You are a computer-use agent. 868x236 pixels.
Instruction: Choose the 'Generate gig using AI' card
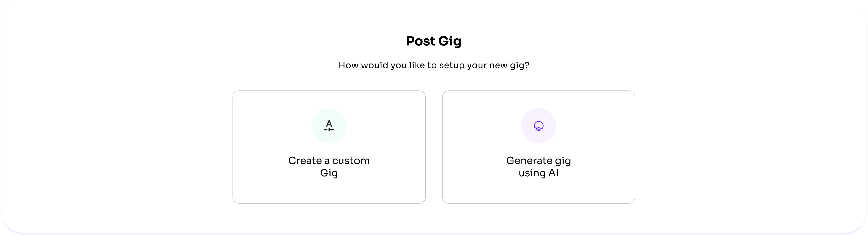538,147
